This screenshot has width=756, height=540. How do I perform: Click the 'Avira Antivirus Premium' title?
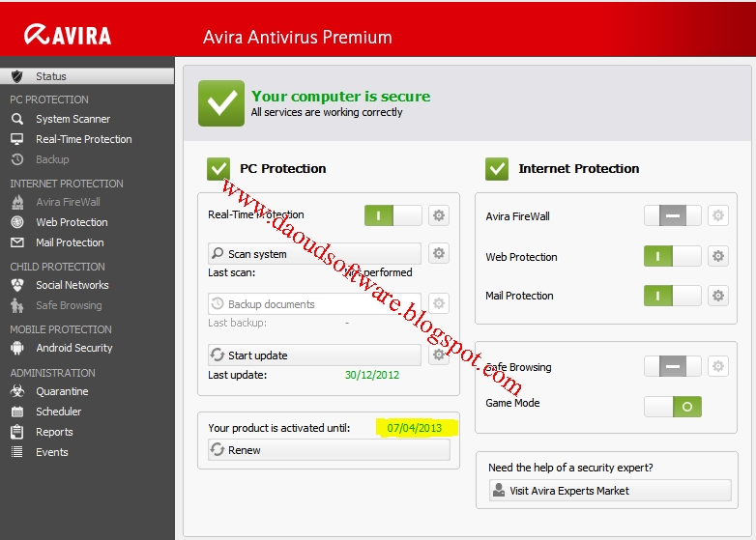click(x=298, y=37)
